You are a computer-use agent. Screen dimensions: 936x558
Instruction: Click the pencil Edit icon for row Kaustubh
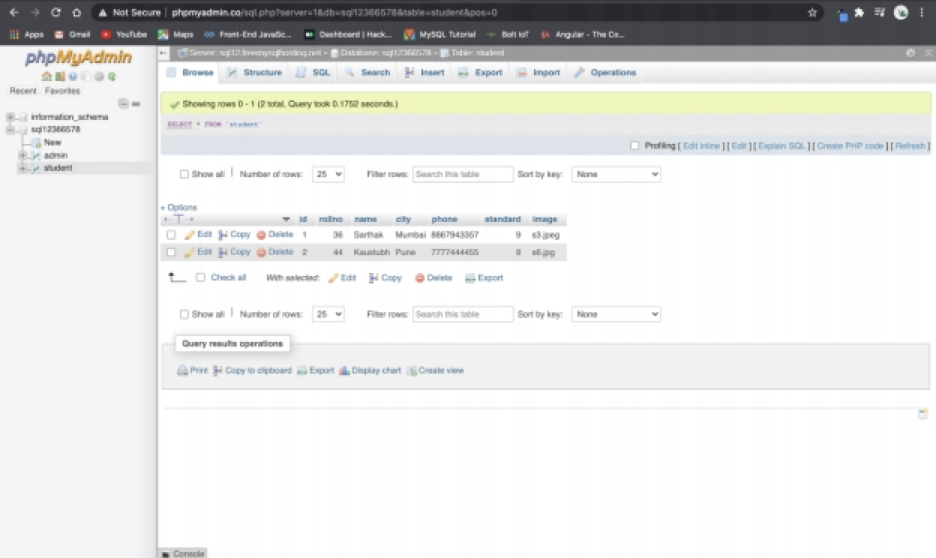190,252
